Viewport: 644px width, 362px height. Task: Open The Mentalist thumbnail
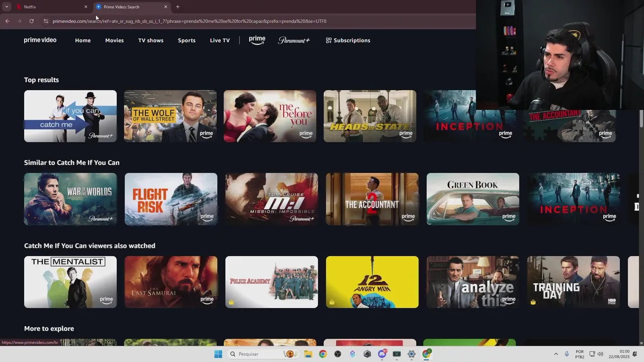(x=70, y=282)
